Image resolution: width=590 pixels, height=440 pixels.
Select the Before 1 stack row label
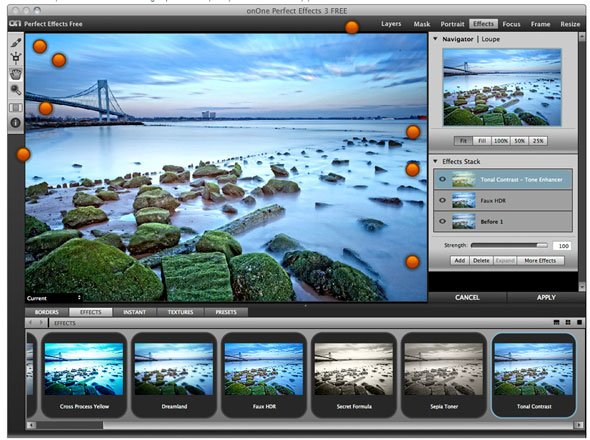pos(491,222)
